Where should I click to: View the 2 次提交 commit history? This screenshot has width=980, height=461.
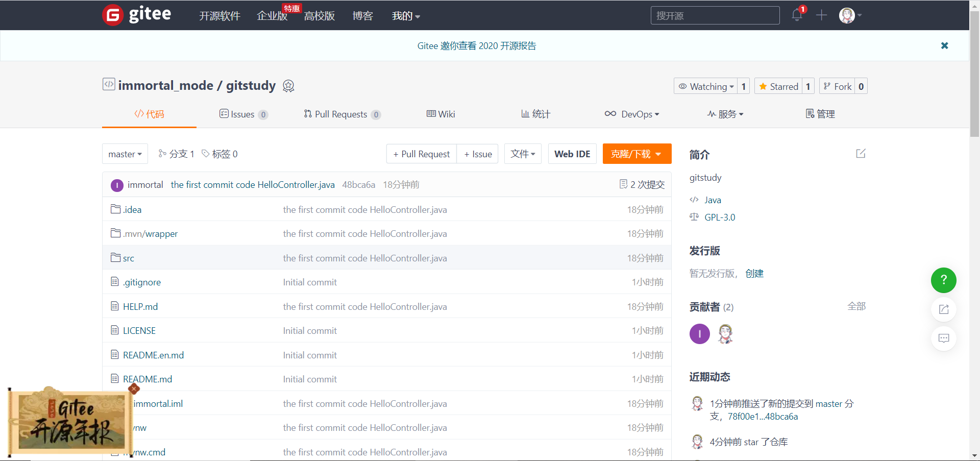[642, 184]
